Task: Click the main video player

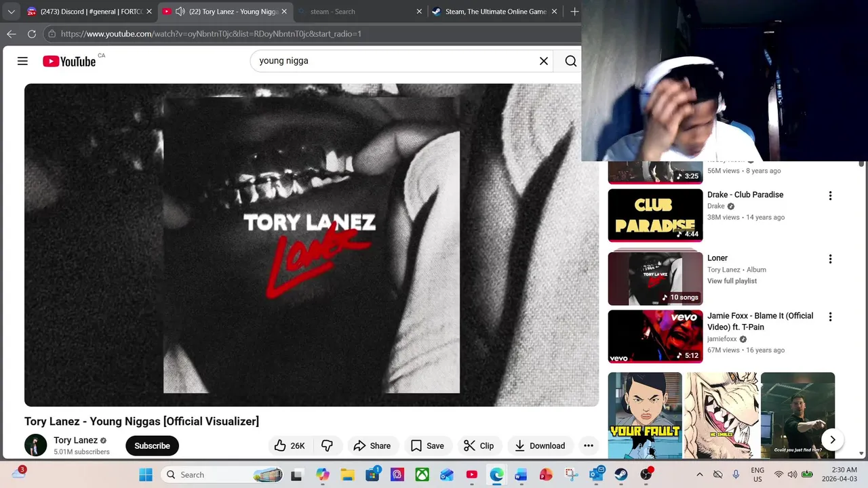Action: tap(311, 245)
